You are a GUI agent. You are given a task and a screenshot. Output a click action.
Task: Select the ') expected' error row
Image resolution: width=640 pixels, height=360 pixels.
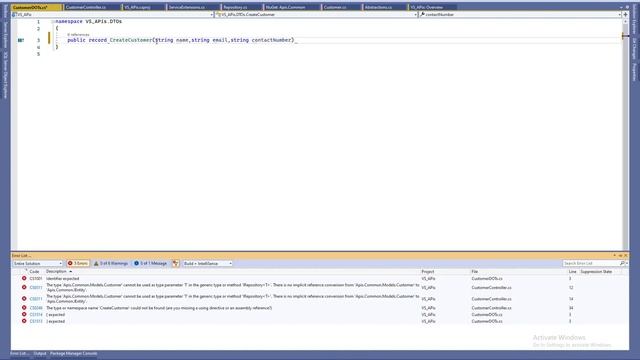coord(320,321)
